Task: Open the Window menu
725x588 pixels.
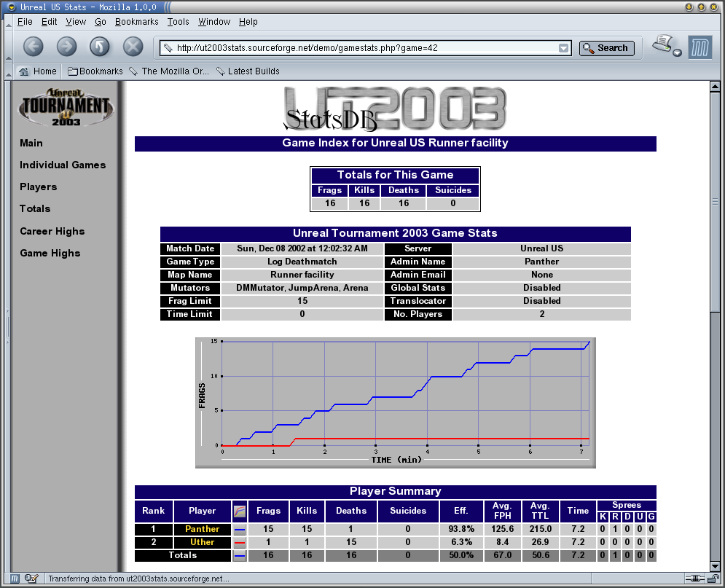Action: 214,22
